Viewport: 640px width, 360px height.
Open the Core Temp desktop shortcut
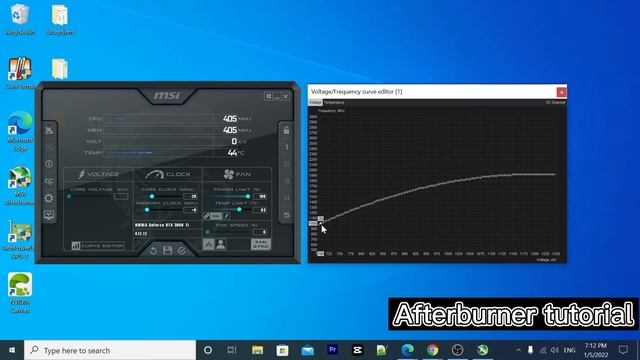click(x=20, y=73)
